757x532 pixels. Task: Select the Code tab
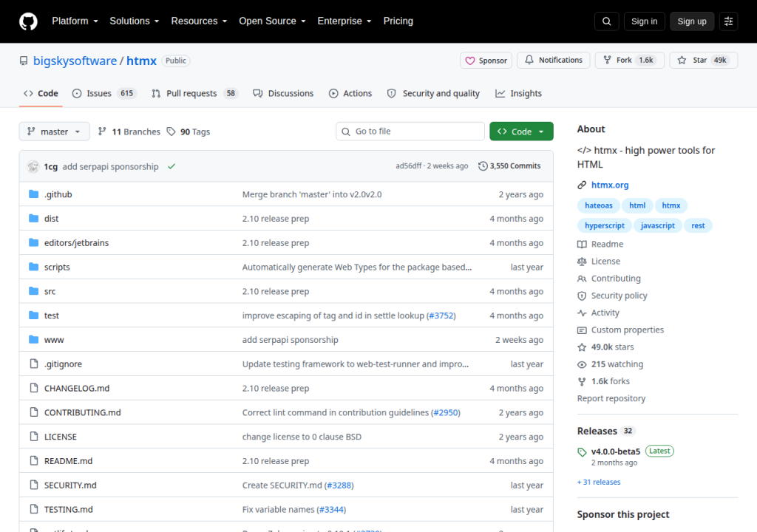(x=41, y=93)
